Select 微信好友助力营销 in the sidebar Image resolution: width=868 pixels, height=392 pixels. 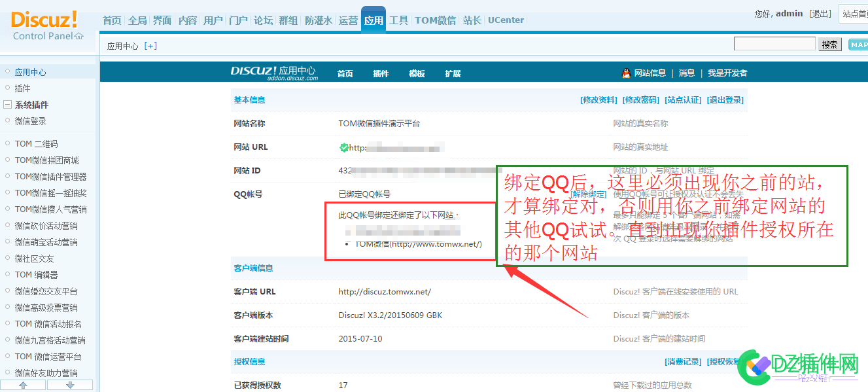click(x=46, y=373)
